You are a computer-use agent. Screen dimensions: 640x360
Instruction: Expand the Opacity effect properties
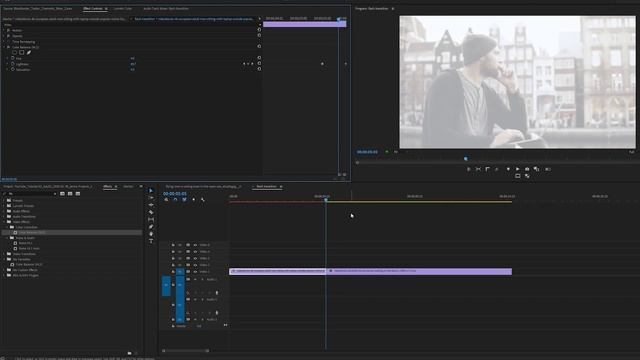pos(4,36)
